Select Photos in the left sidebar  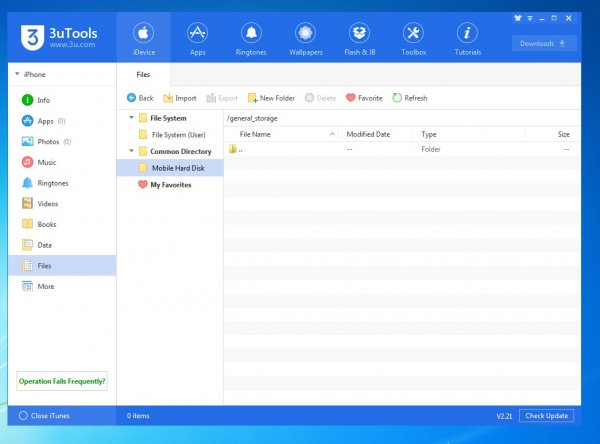point(46,141)
